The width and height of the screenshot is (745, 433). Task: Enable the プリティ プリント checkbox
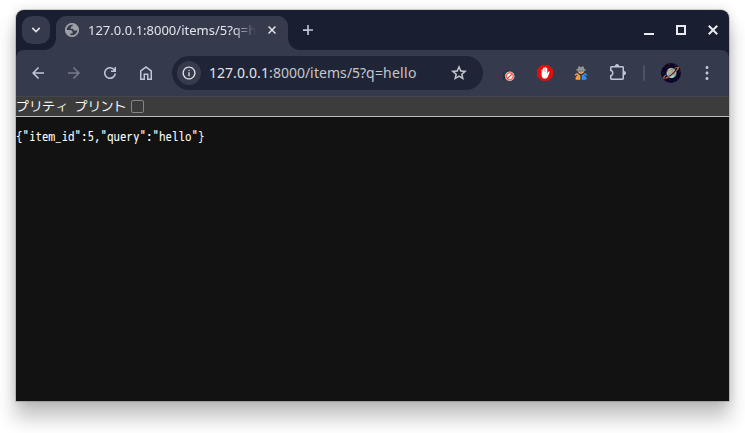[137, 106]
